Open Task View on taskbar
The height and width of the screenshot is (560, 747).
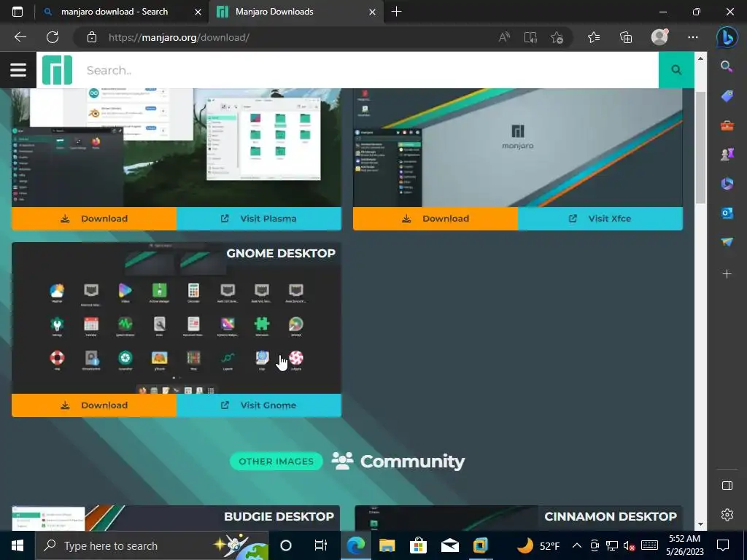point(321,545)
